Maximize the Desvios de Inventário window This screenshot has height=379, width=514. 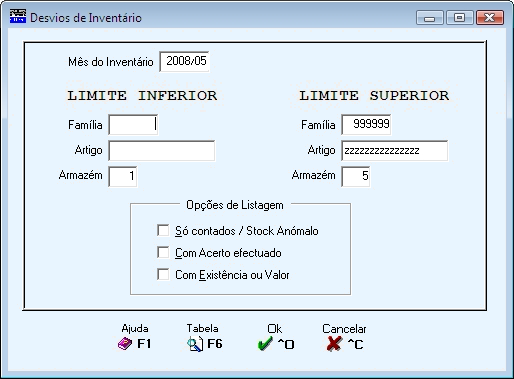pos(459,18)
